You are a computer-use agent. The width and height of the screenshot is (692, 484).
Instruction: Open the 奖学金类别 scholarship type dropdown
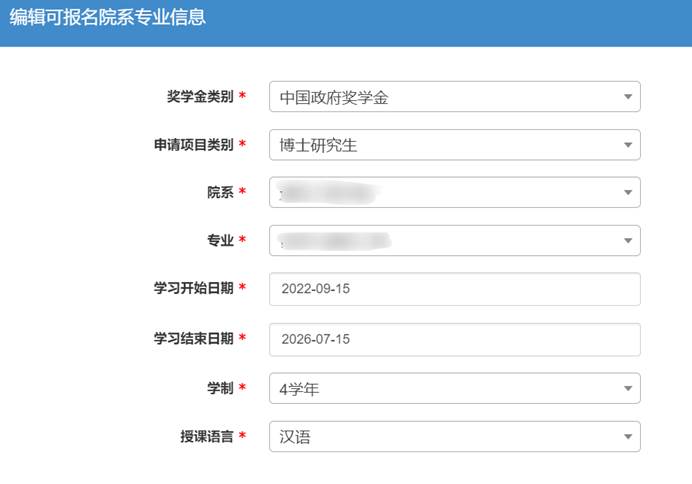(x=454, y=97)
